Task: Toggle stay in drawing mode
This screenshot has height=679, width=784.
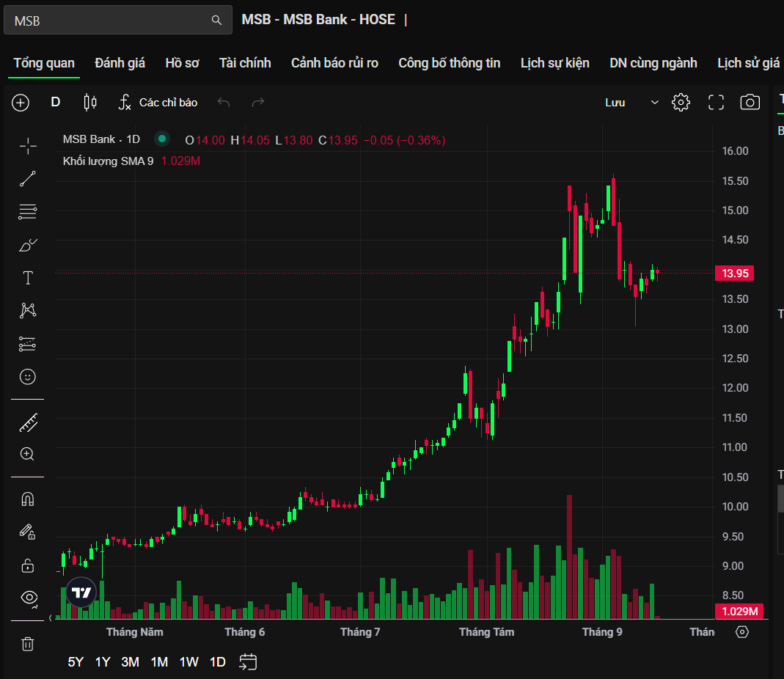Action: (x=28, y=532)
